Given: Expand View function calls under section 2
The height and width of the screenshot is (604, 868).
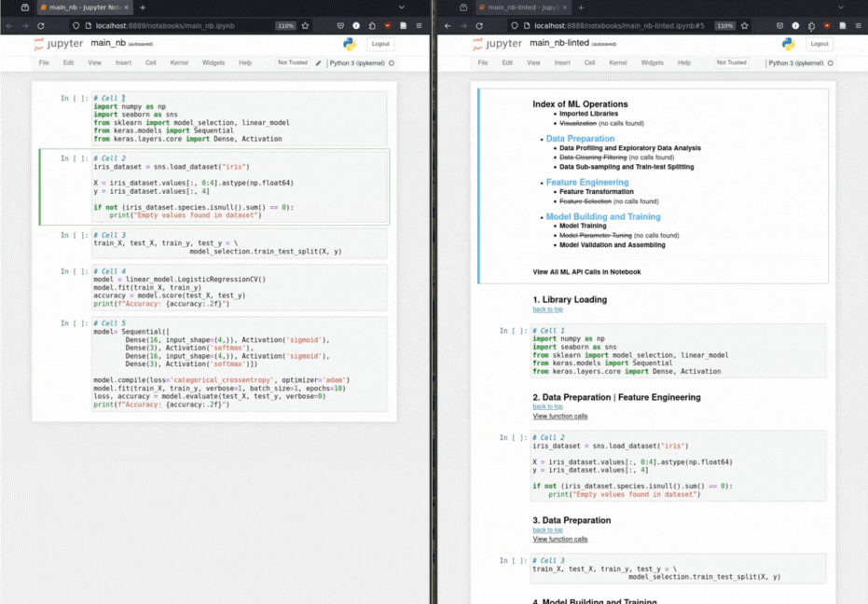Looking at the screenshot, I should (x=559, y=416).
